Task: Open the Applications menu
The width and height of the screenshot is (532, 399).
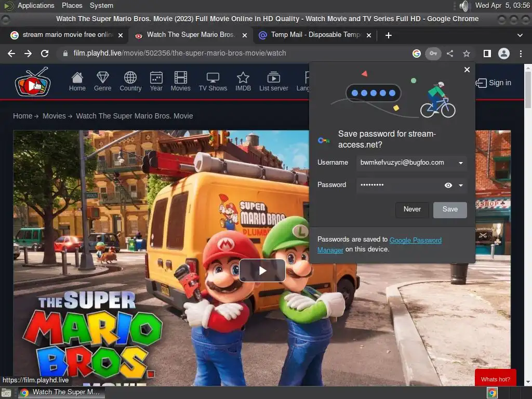Action: point(36,5)
